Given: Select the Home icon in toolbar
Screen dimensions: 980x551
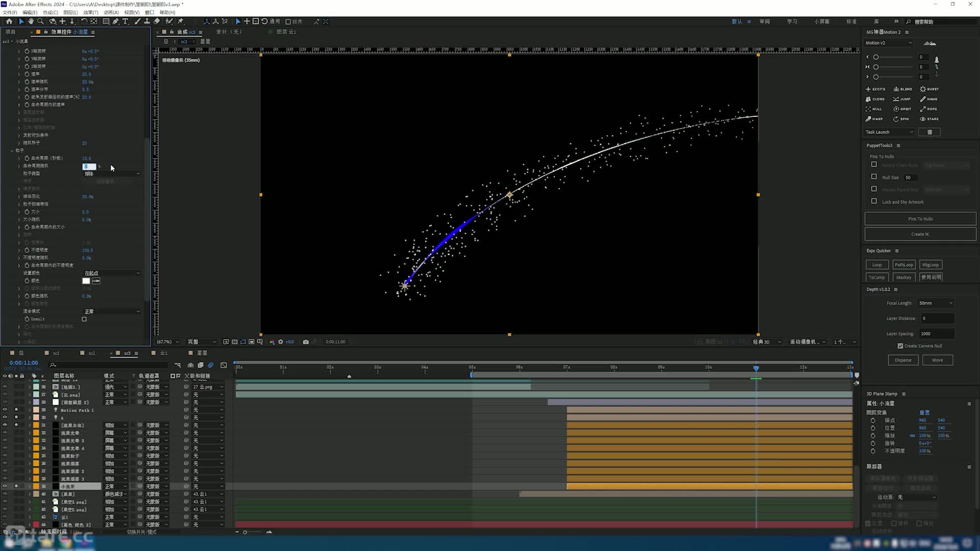Looking at the screenshot, I should click(x=9, y=21).
